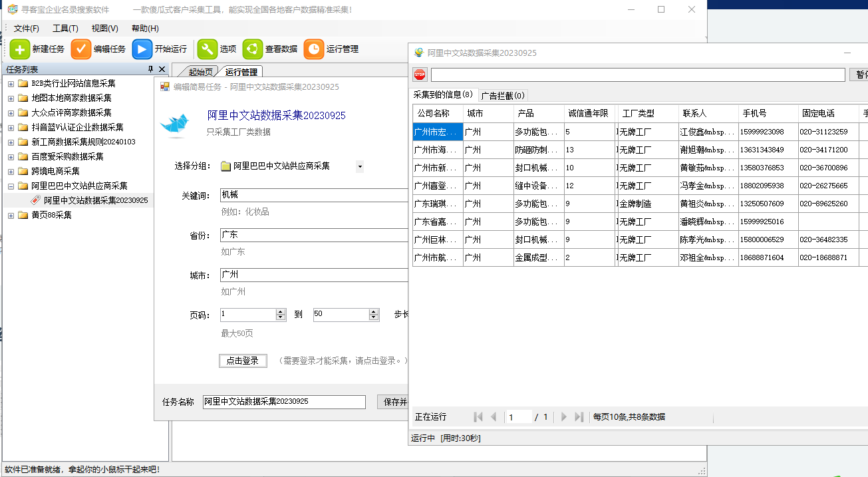
Task: Click the 关键词 input field
Action: click(314, 196)
